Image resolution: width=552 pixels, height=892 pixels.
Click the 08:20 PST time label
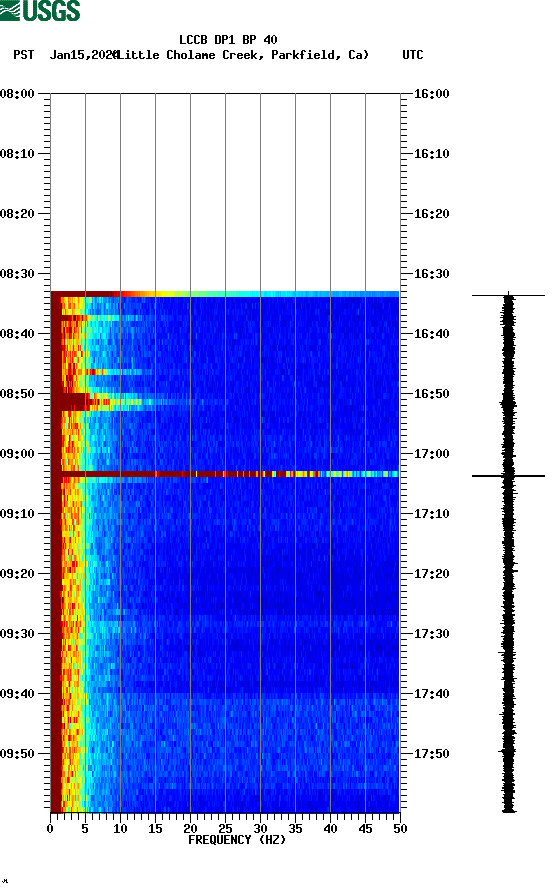18,214
